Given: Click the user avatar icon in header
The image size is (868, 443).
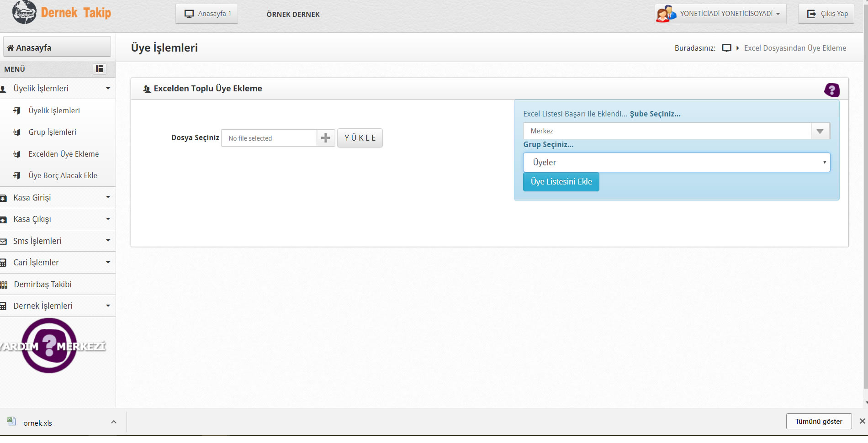Looking at the screenshot, I should (666, 14).
